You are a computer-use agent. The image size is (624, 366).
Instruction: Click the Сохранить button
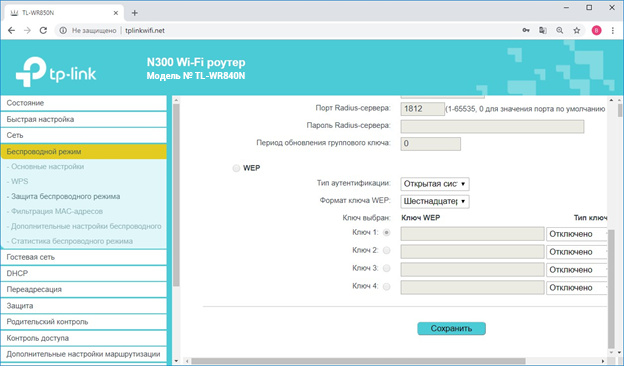point(451,329)
